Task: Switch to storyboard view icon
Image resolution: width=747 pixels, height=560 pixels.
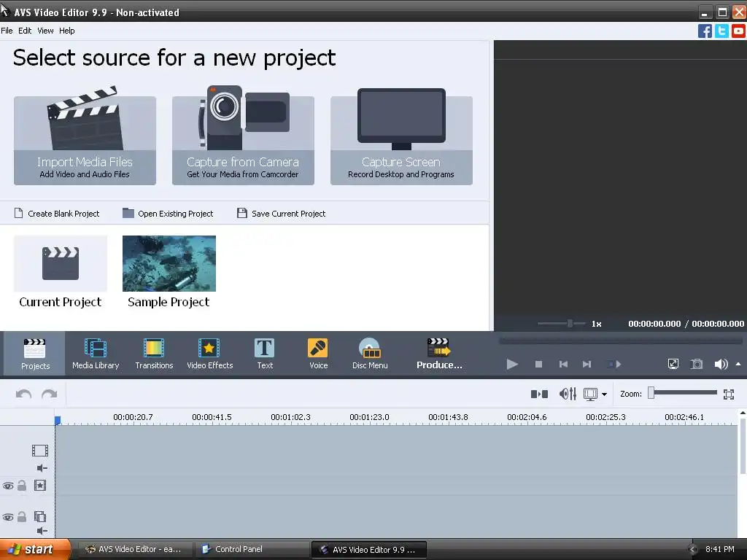Action: [591, 394]
